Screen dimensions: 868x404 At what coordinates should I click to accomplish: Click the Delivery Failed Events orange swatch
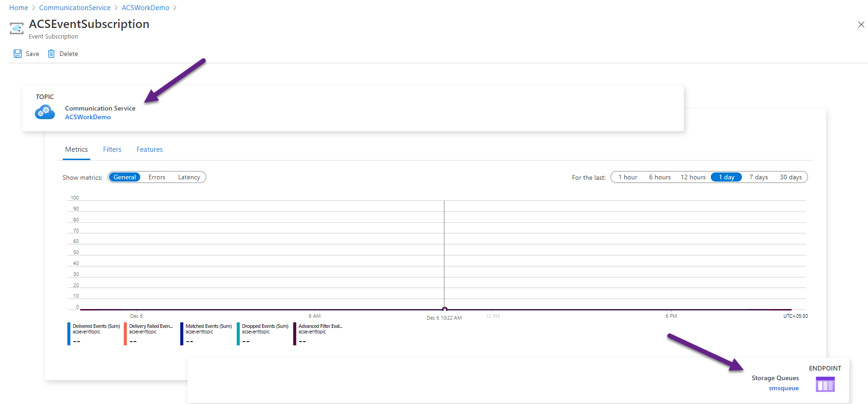point(125,333)
